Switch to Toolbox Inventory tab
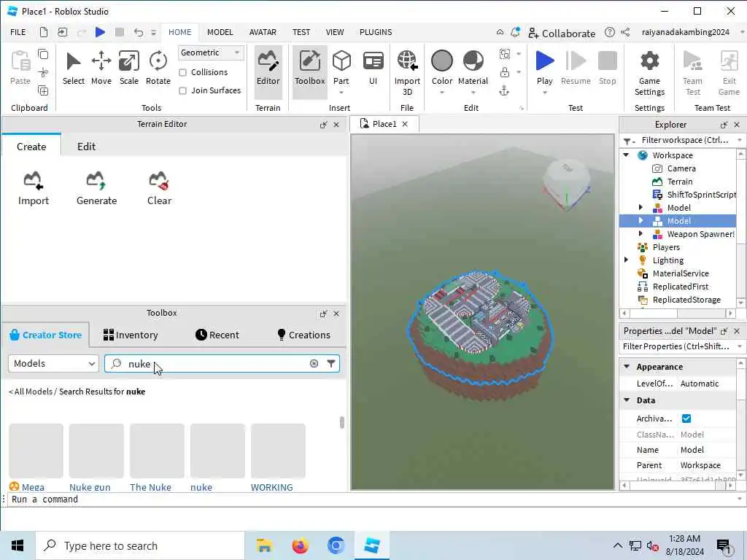Screen dimensions: 747x560 [131, 335]
